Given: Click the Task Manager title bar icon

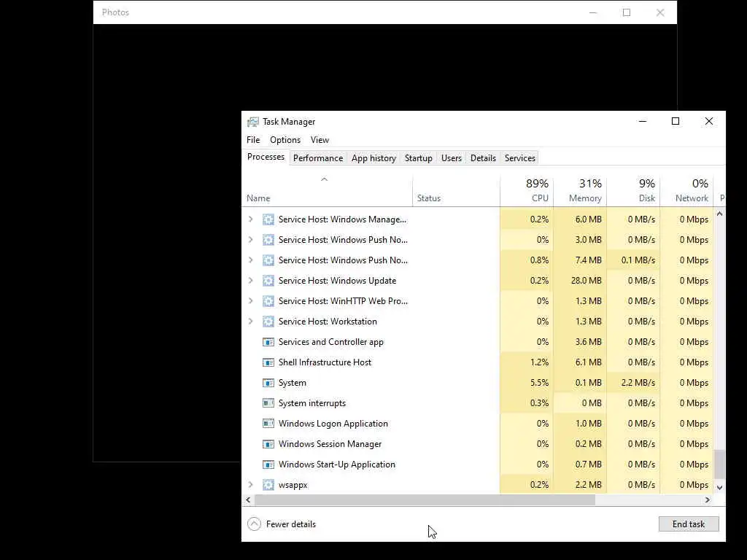Looking at the screenshot, I should click(252, 122).
